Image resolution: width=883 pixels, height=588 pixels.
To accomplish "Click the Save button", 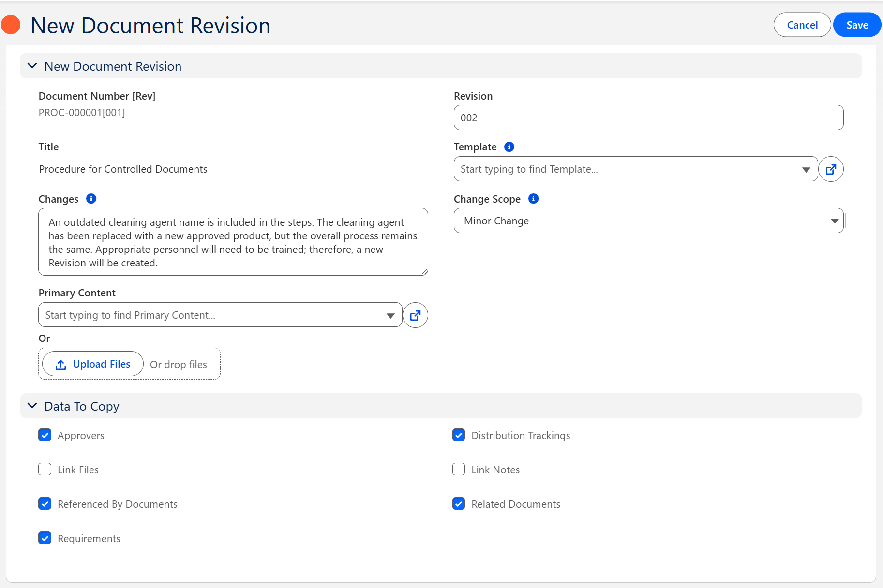I will click(857, 25).
